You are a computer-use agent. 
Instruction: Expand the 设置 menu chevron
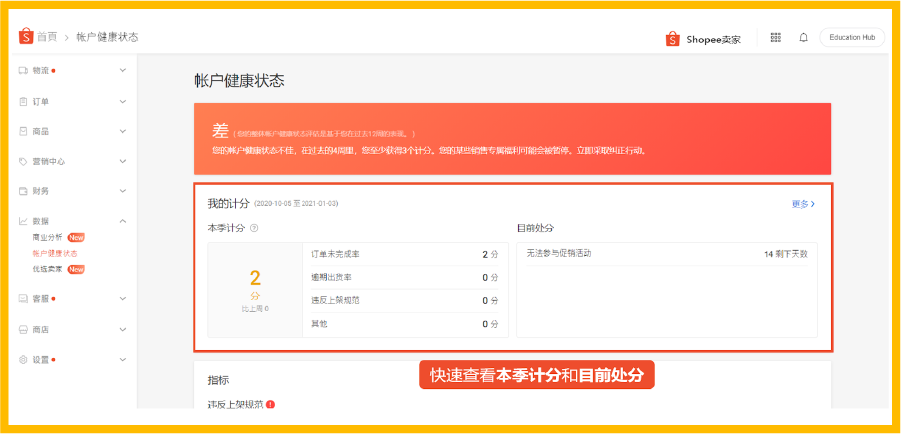[122, 360]
